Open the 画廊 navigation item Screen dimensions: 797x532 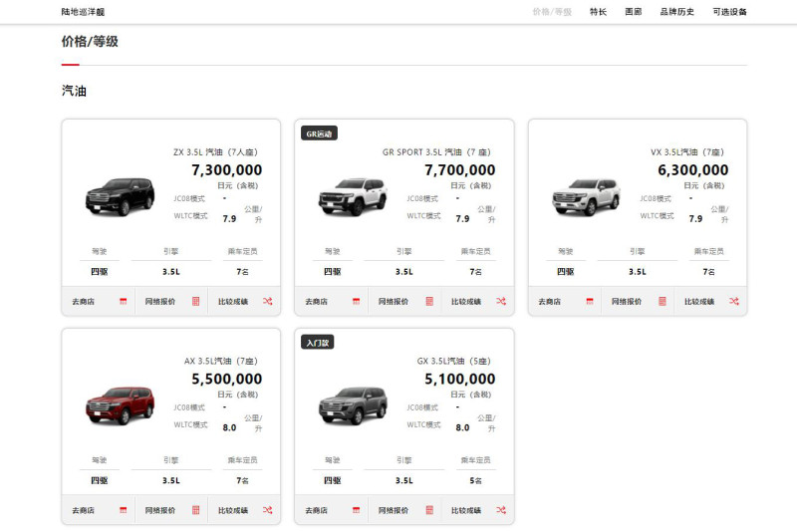(x=634, y=12)
